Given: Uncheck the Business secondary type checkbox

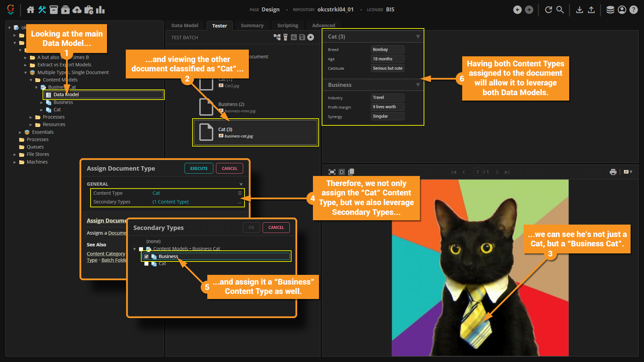Looking at the screenshot, I should click(x=147, y=256).
